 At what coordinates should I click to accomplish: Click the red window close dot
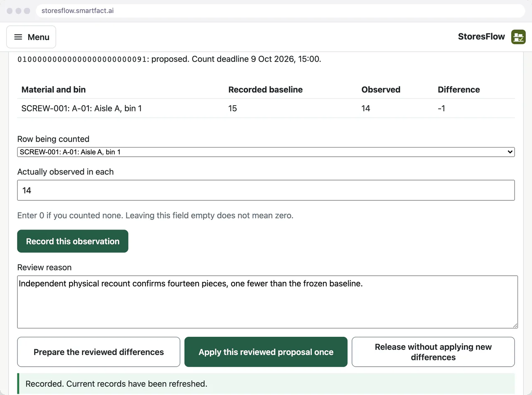point(10,11)
